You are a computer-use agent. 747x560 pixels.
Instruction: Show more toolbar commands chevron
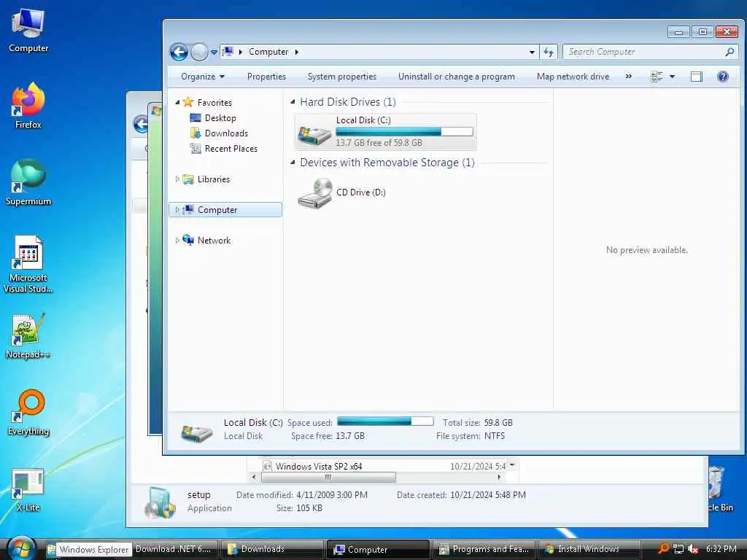point(628,76)
